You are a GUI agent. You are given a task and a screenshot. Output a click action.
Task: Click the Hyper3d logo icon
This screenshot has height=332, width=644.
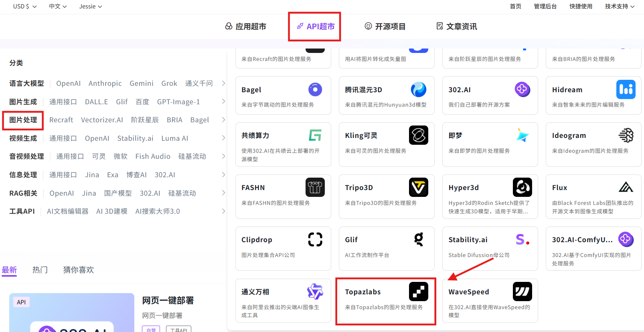tap(522, 187)
